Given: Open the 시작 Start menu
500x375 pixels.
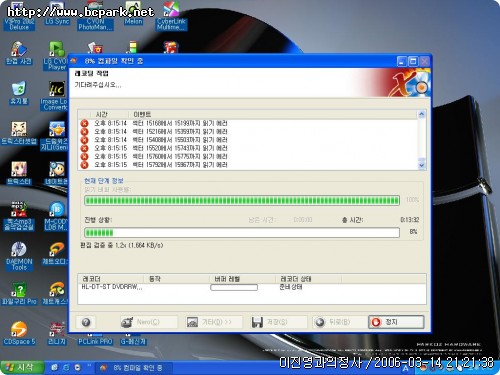Looking at the screenshot, I should coord(22,368).
